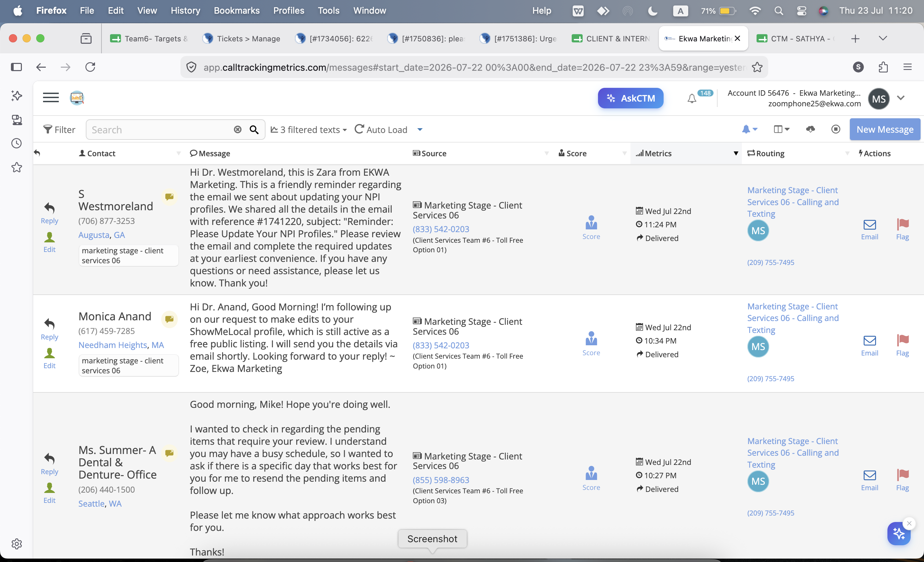
Task: Switch to the CLIENT & INTERN tab
Action: pos(611,39)
